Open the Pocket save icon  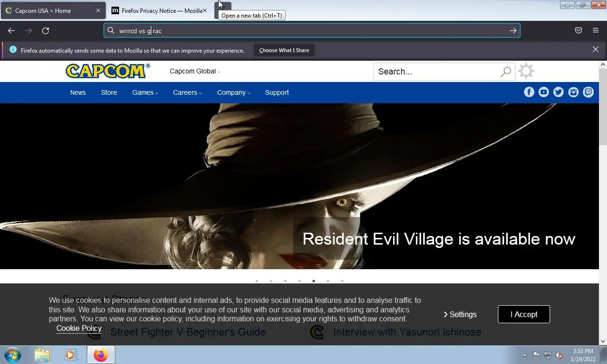click(x=579, y=31)
